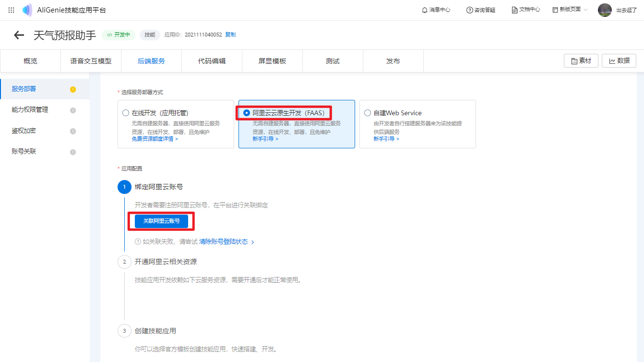Click the 开发中 status badge
The height and width of the screenshot is (362, 644).
(118, 35)
